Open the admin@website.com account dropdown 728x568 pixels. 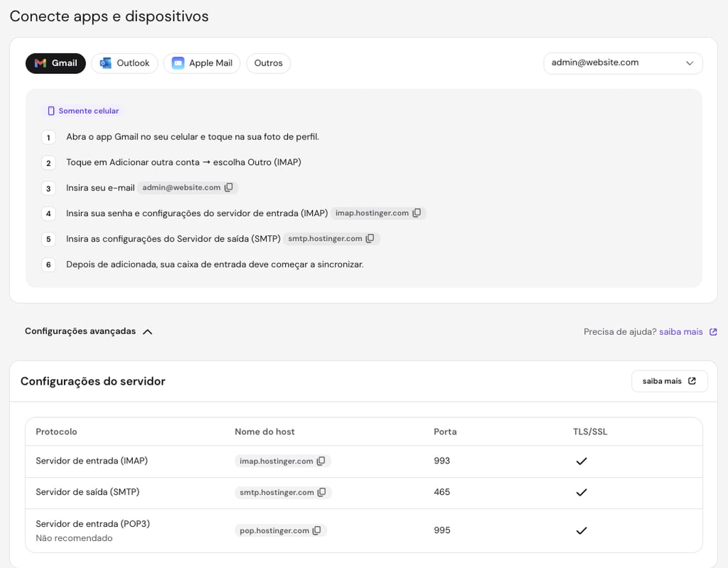click(x=623, y=63)
